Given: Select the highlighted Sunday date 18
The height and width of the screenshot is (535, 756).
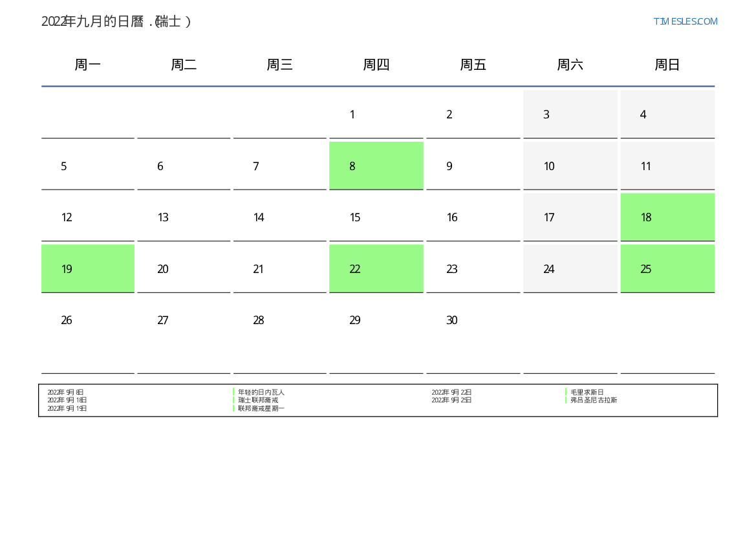Looking at the screenshot, I should tap(667, 217).
